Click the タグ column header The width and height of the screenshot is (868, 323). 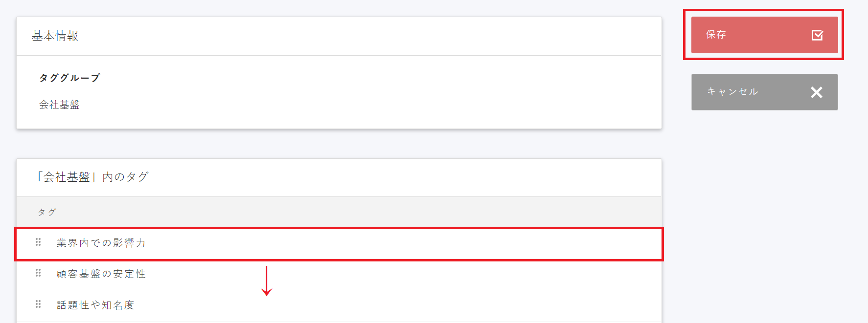coord(47,212)
